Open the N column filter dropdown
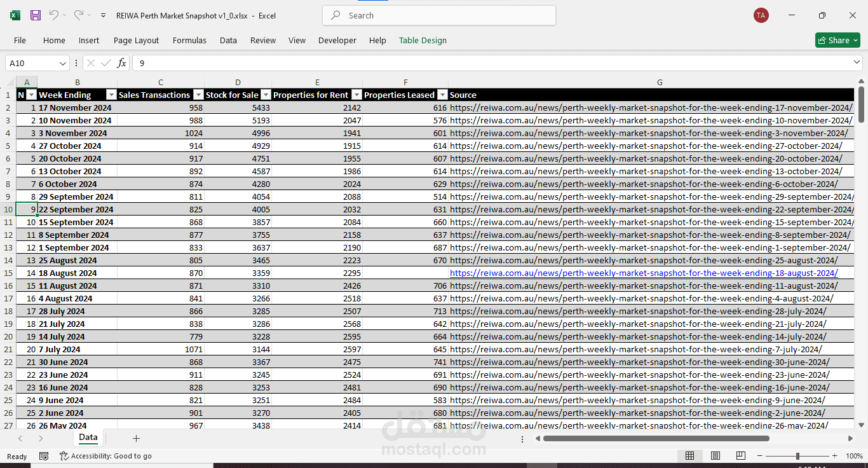 31,95
